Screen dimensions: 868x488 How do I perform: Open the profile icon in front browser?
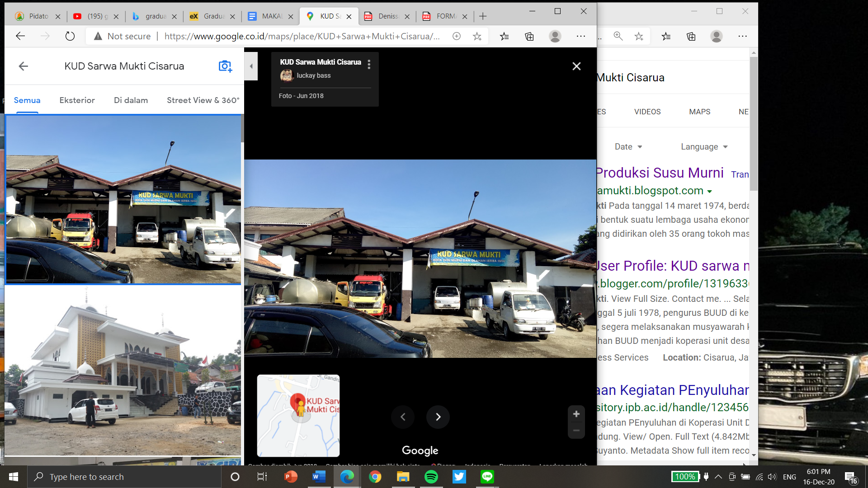coord(555,36)
